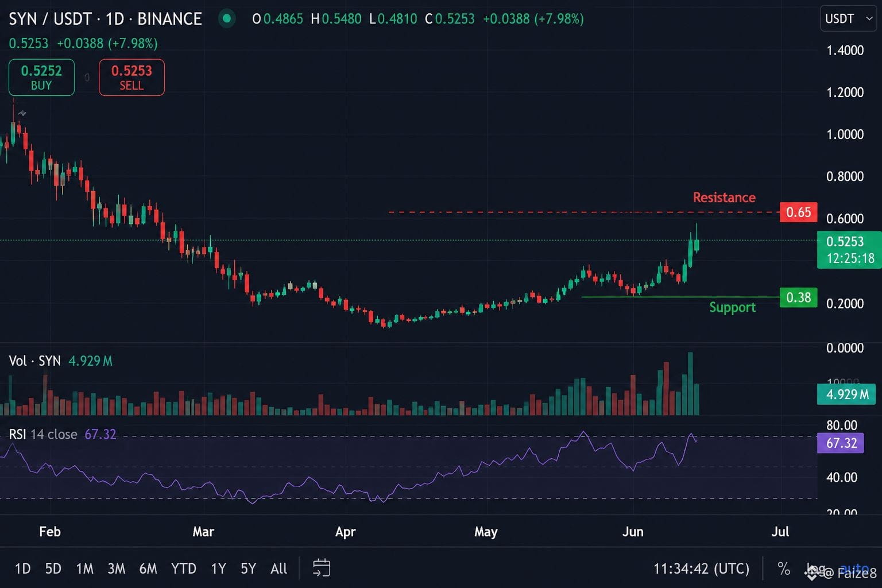Select the 1D time range
Image resolution: width=882 pixels, height=588 pixels.
click(x=22, y=568)
